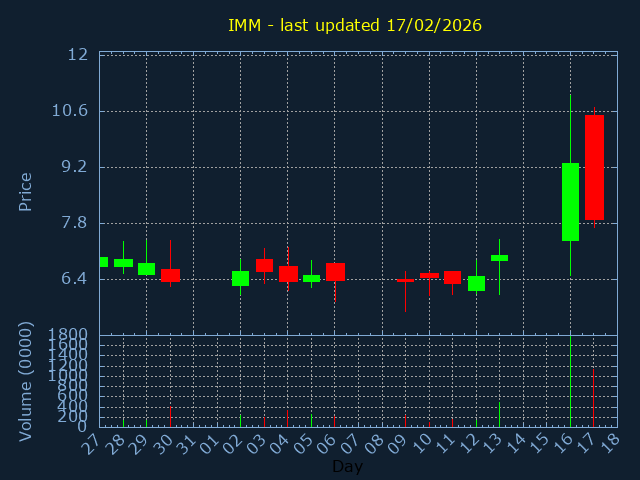Click the chart title 'IMM - last updated 17/02/2026'

coord(355,25)
